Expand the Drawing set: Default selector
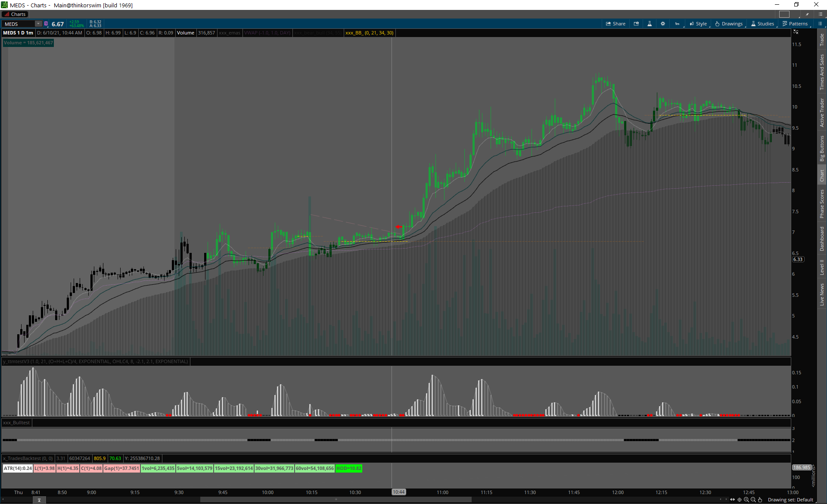The image size is (827, 504). 790,500
